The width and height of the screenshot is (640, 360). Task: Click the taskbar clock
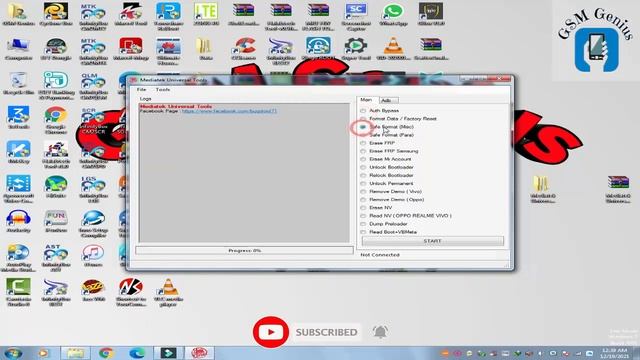tap(614, 353)
